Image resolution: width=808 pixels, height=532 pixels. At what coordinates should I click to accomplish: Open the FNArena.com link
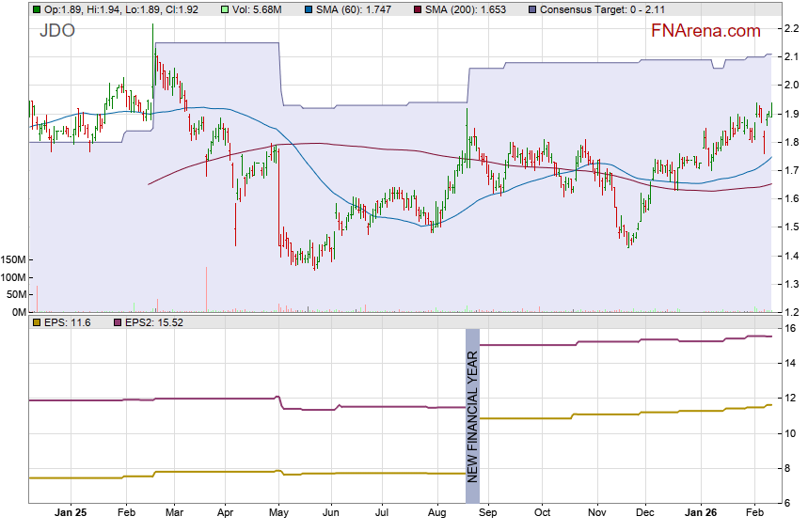coord(705,31)
